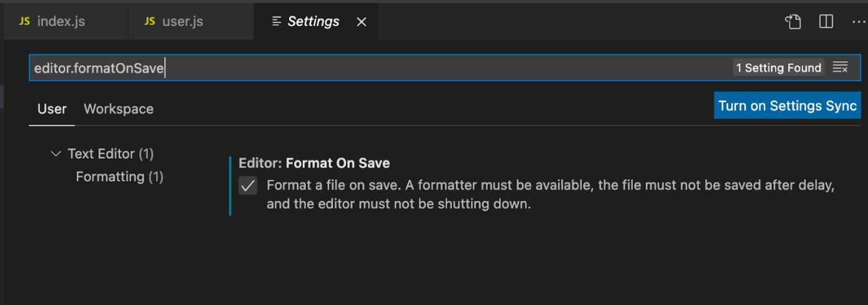Close the Settings editor tab
868x305 pixels.
[x=362, y=22]
